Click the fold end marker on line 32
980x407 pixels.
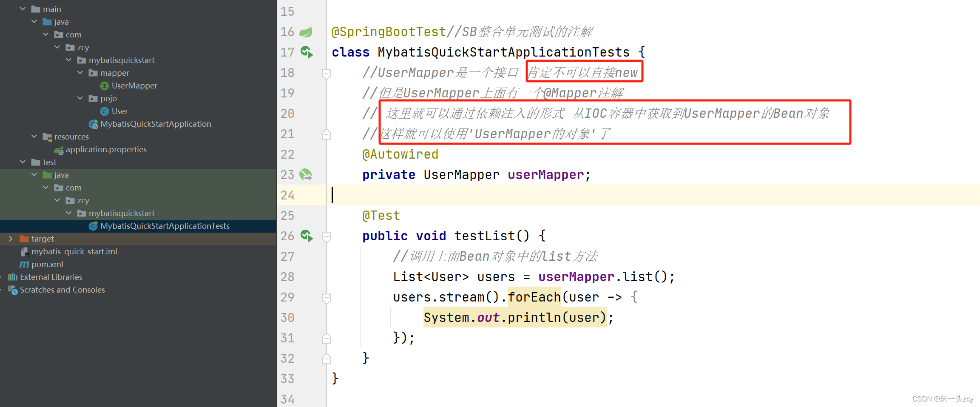pyautogui.click(x=327, y=359)
